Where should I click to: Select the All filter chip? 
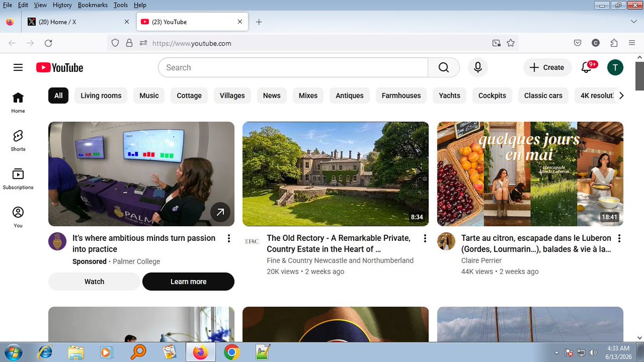pos(58,95)
